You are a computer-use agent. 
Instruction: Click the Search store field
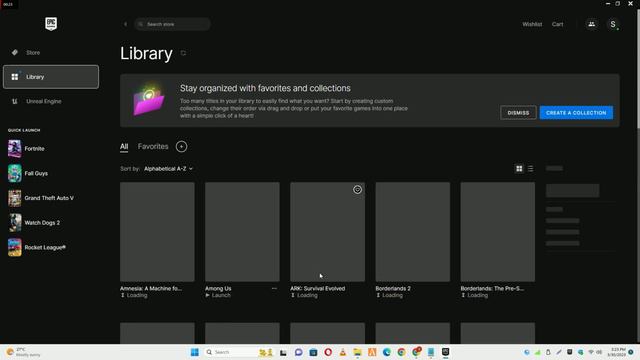173,24
